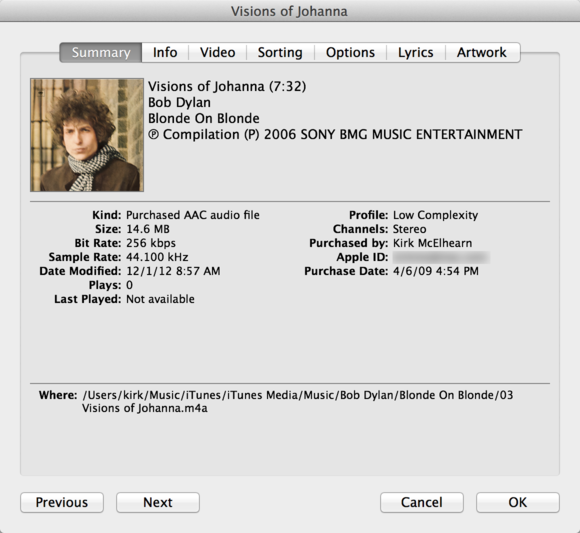Open the Info tab

click(x=165, y=53)
